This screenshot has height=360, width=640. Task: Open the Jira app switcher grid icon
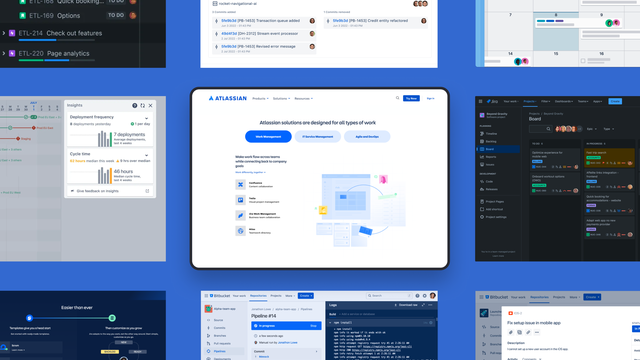coord(480,101)
